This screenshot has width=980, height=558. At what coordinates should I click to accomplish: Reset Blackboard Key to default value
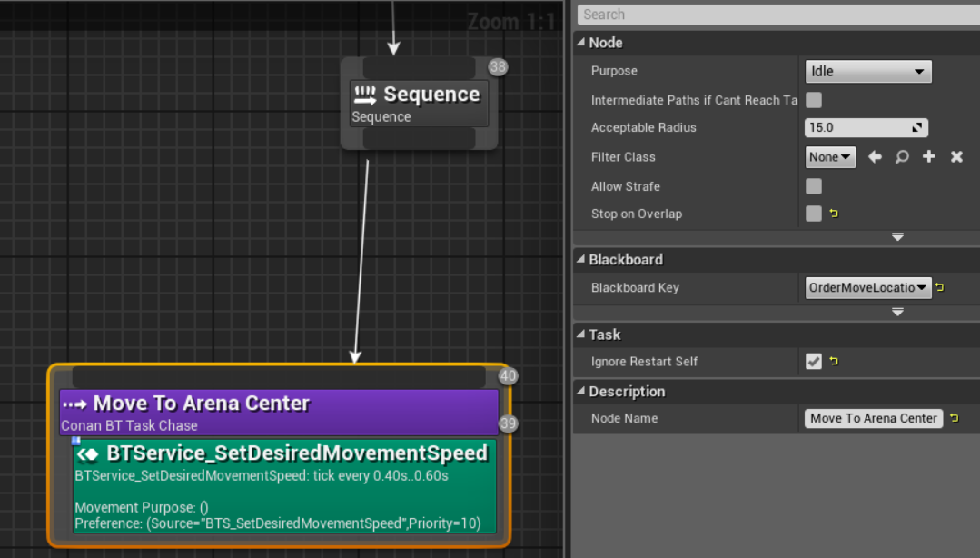coord(940,288)
